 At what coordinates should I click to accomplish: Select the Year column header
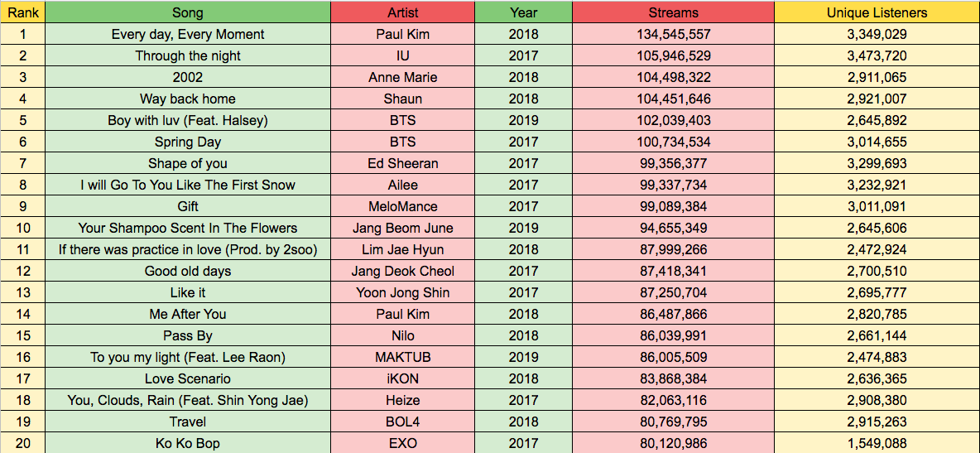click(523, 12)
